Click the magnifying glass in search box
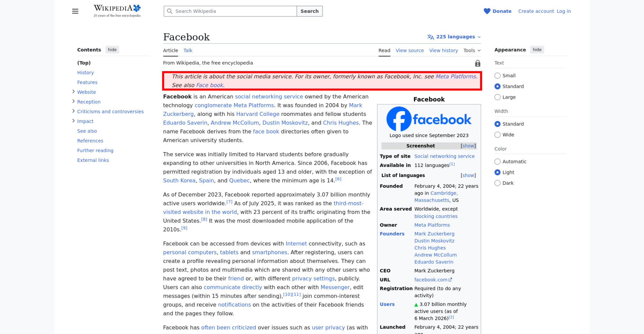Image resolution: width=644 pixels, height=334 pixels. point(170,11)
